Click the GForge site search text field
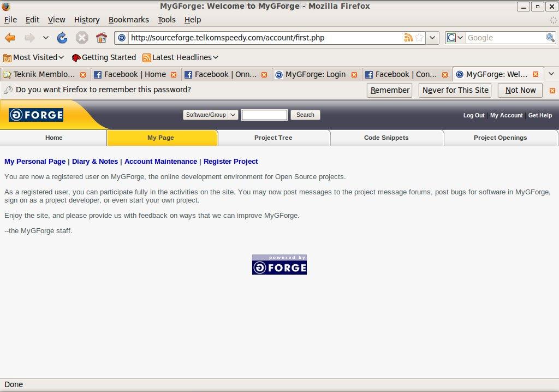The height and width of the screenshot is (392, 559). coord(264,115)
